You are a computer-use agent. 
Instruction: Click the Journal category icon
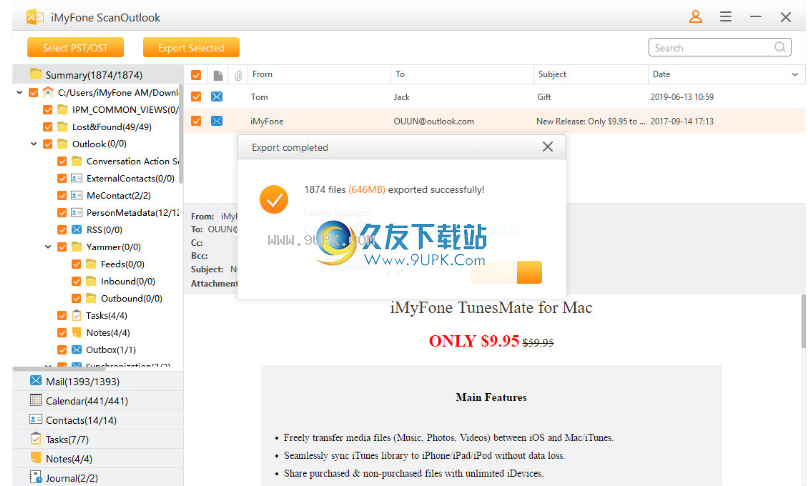point(36,477)
